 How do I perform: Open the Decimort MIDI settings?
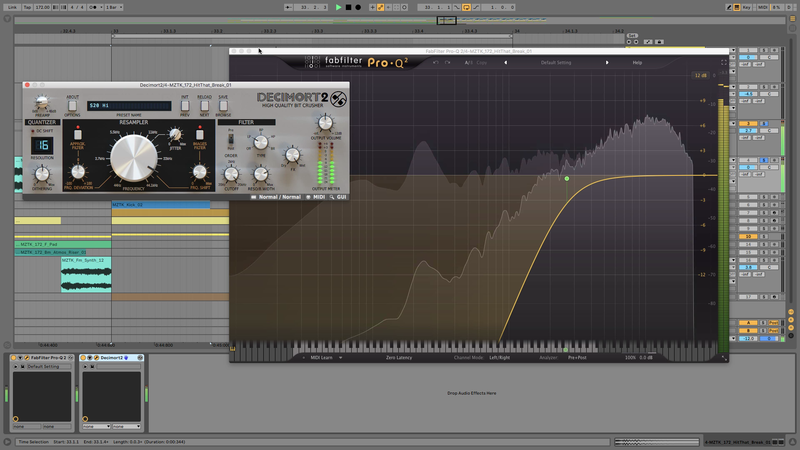coord(316,197)
